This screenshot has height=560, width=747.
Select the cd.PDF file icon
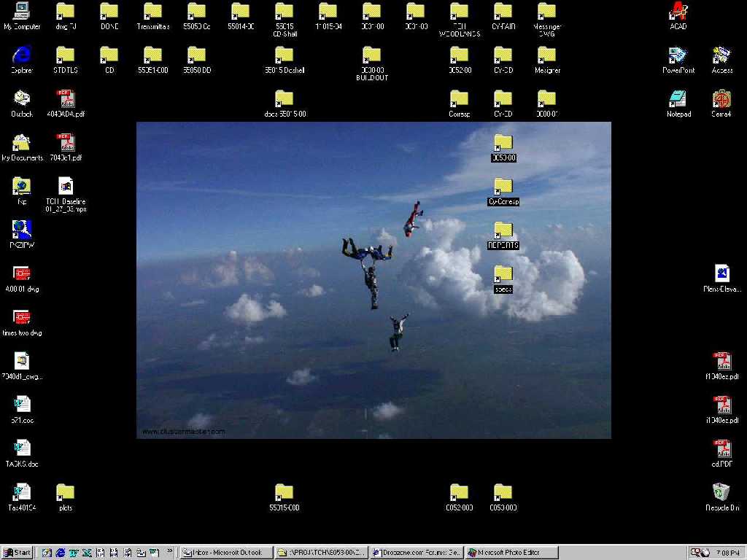click(722, 449)
